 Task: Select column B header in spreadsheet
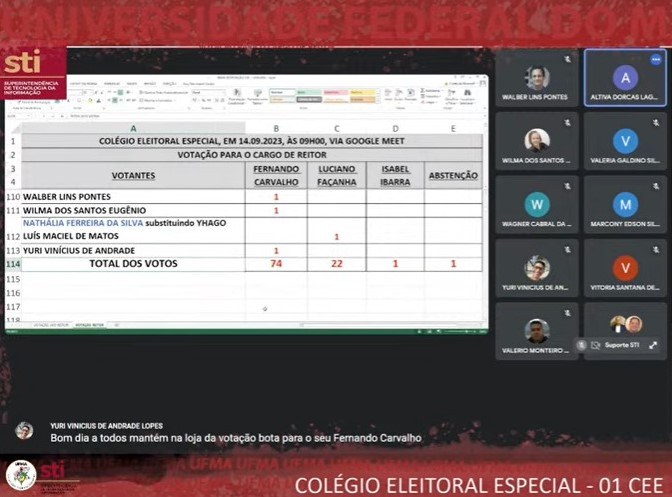pos(275,129)
